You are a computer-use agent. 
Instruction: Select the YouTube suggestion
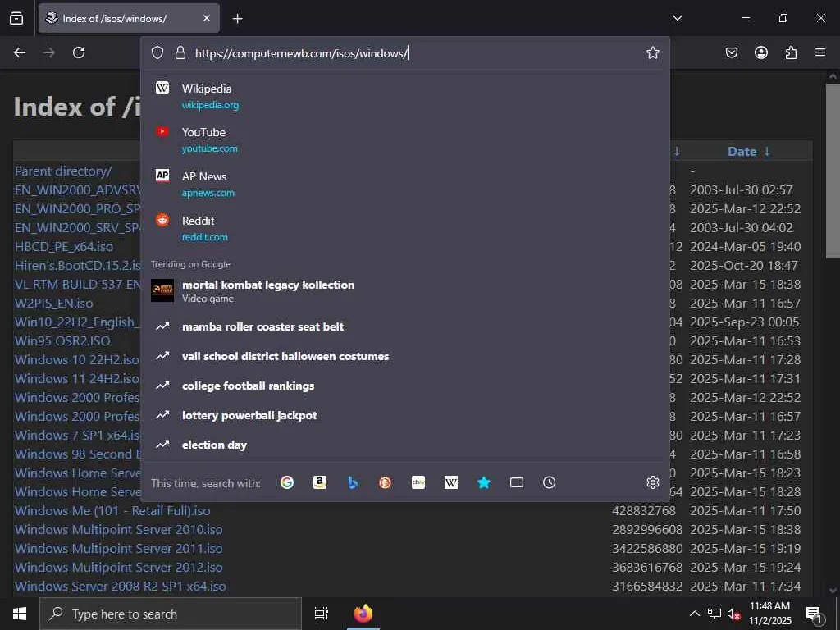[405, 139]
